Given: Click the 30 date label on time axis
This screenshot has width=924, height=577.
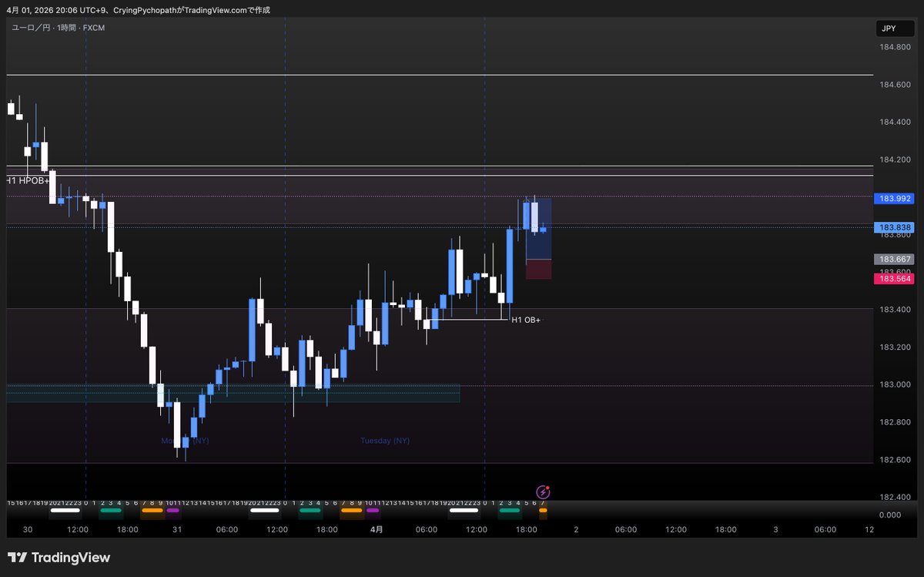Looking at the screenshot, I should pos(28,530).
